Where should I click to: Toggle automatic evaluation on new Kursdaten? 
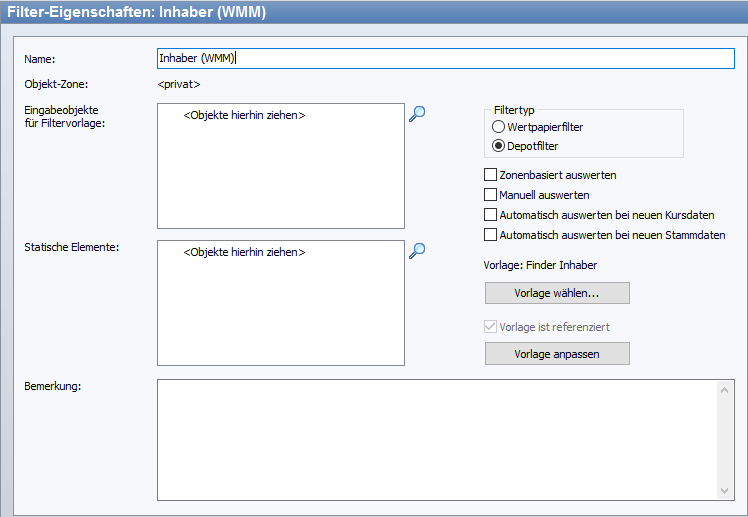point(491,215)
